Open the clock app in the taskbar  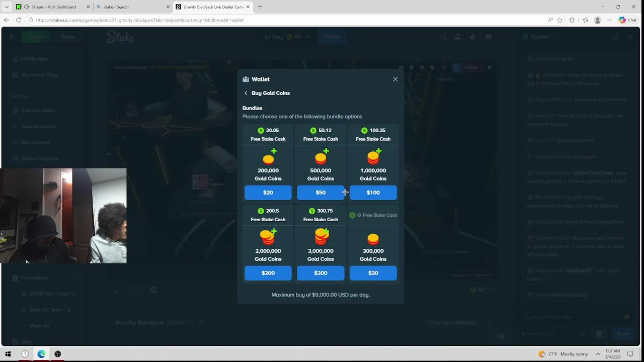(x=25, y=354)
